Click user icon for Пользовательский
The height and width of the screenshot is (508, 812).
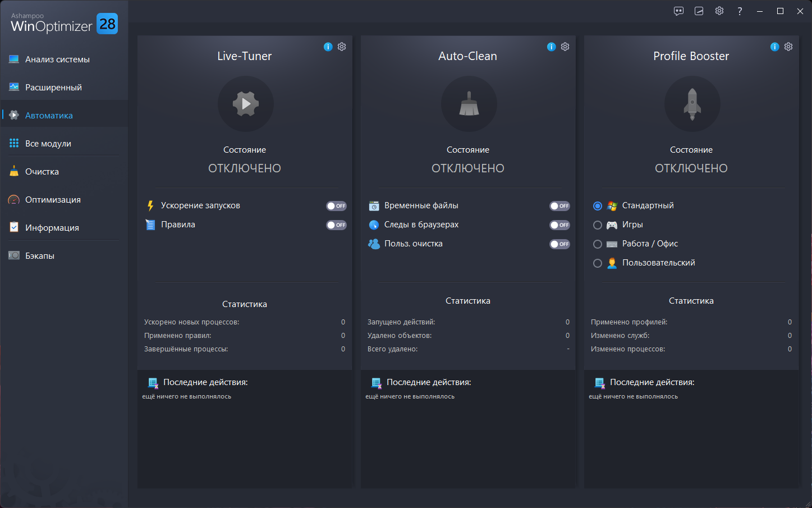tap(612, 263)
